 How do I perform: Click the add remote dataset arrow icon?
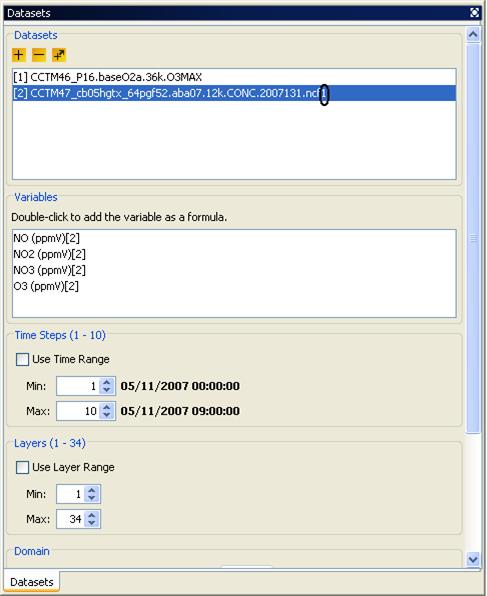coord(59,55)
